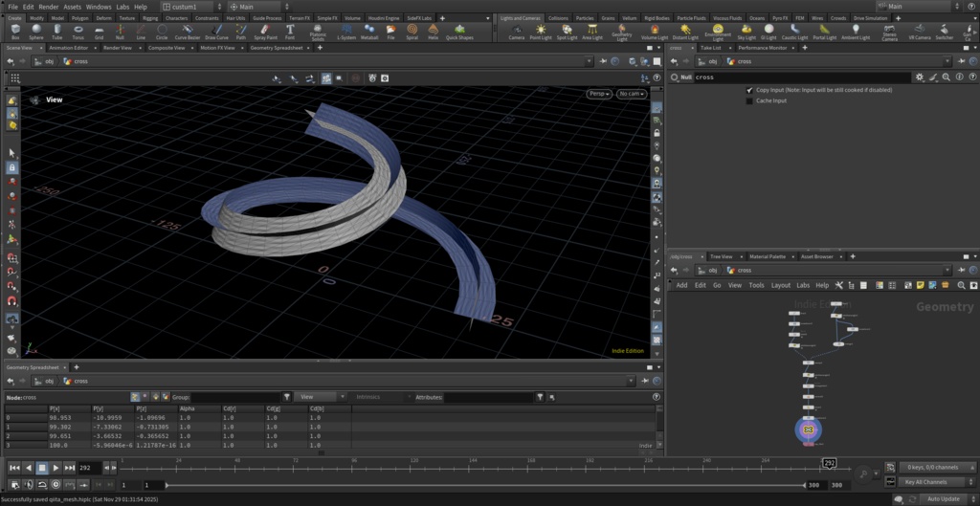This screenshot has height=506, width=980.
Task: Click the Alpha column header
Action: click(199, 408)
